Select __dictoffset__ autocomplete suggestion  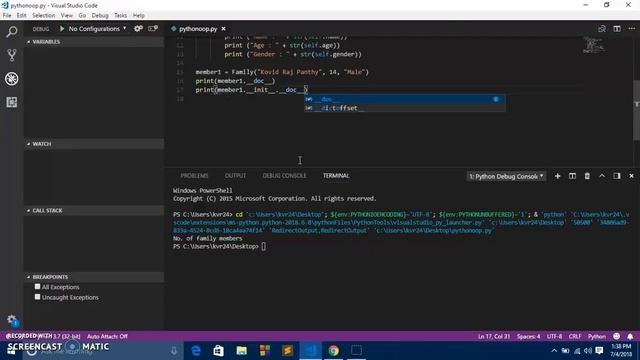click(404, 108)
